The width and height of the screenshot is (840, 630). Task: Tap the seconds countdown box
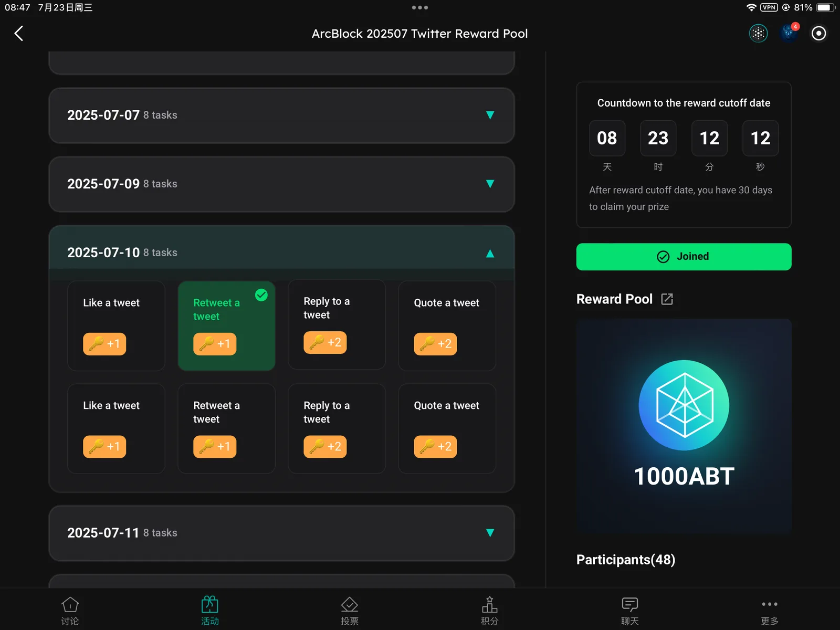(760, 138)
